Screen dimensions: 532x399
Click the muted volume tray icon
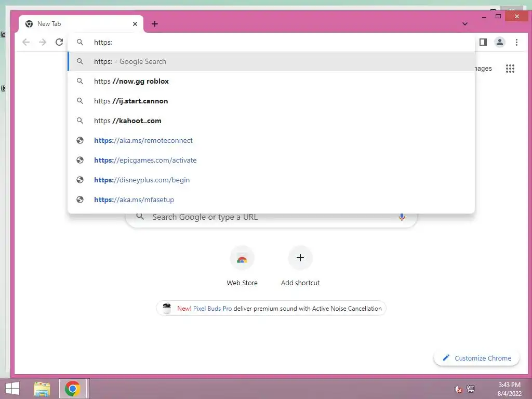pyautogui.click(x=458, y=389)
